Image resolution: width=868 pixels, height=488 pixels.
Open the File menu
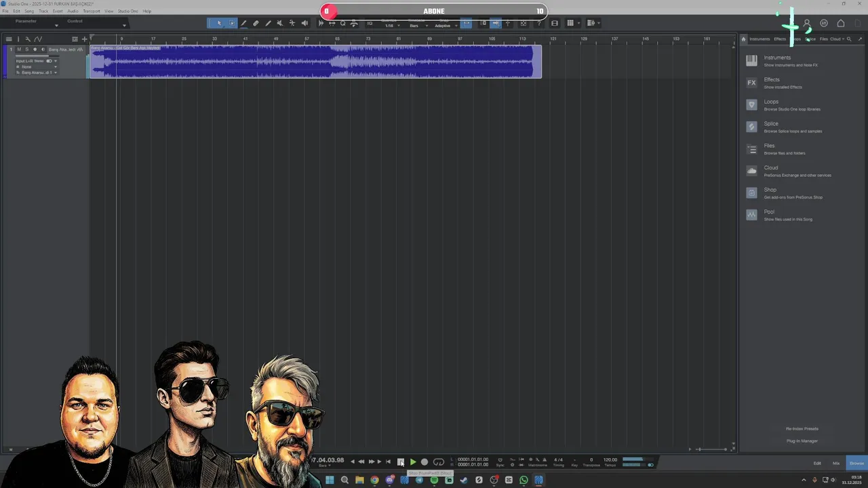5,12
